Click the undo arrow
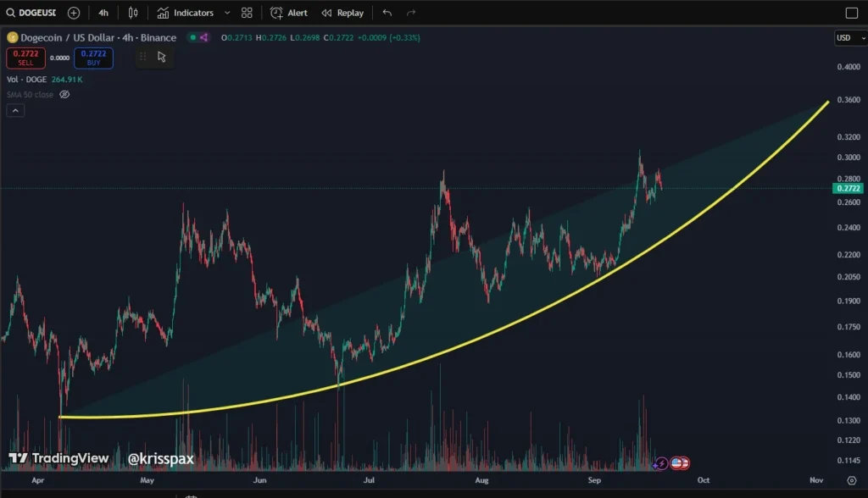 [387, 13]
